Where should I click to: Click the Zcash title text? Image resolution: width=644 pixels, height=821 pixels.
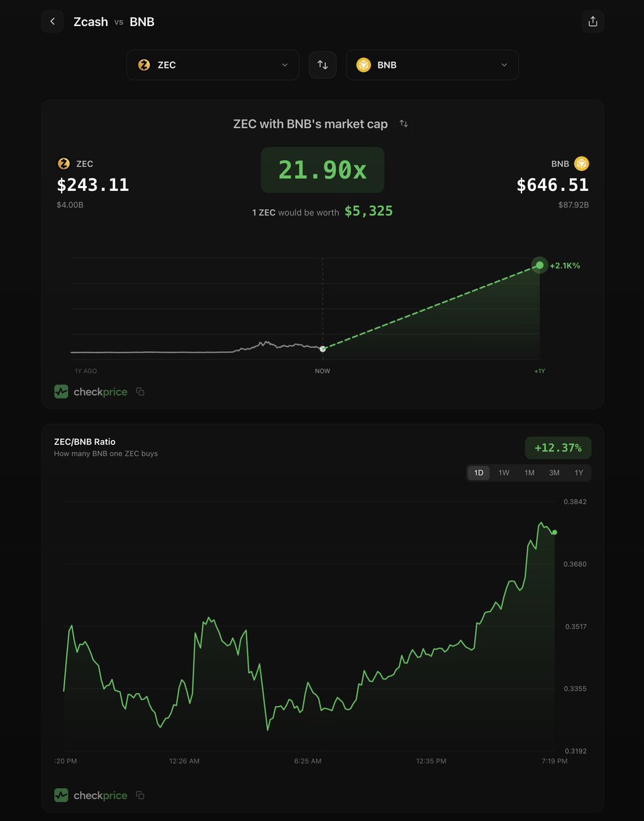[x=91, y=22]
